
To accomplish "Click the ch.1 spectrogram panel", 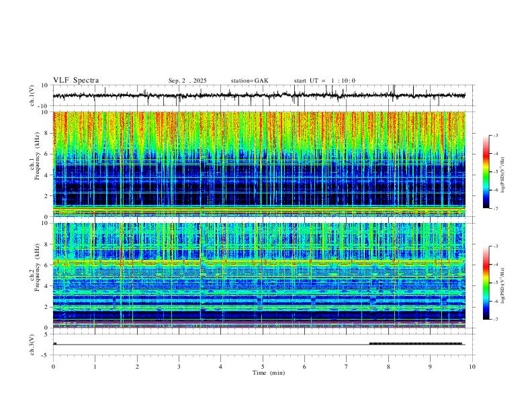I will click(x=259, y=164).
